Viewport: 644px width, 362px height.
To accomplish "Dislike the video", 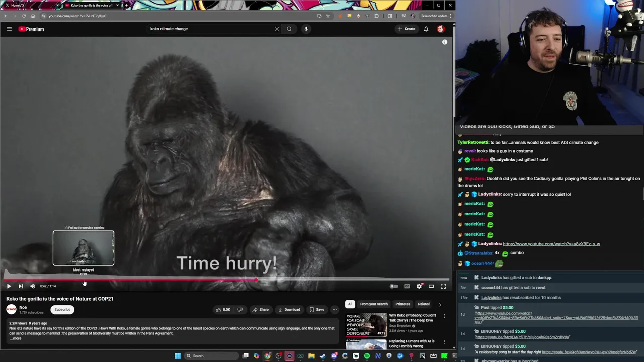I will click(x=240, y=310).
